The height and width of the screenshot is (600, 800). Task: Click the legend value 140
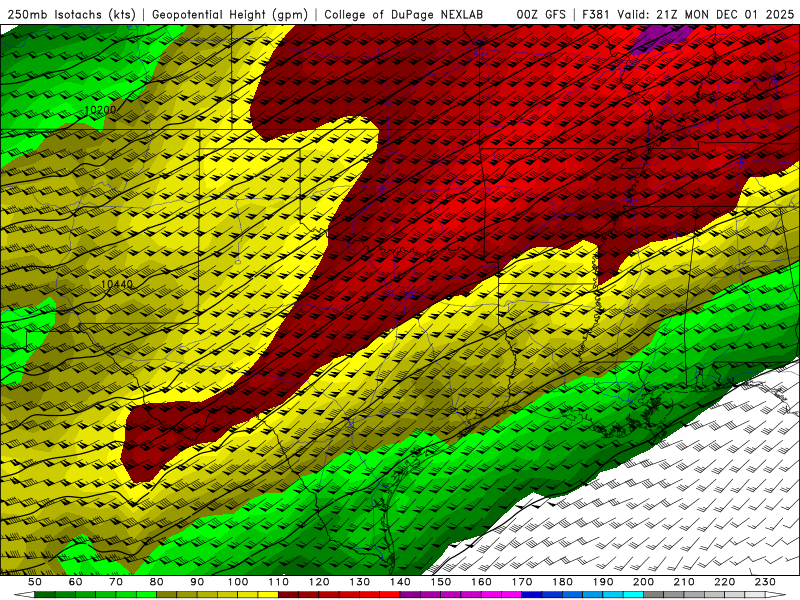click(400, 582)
